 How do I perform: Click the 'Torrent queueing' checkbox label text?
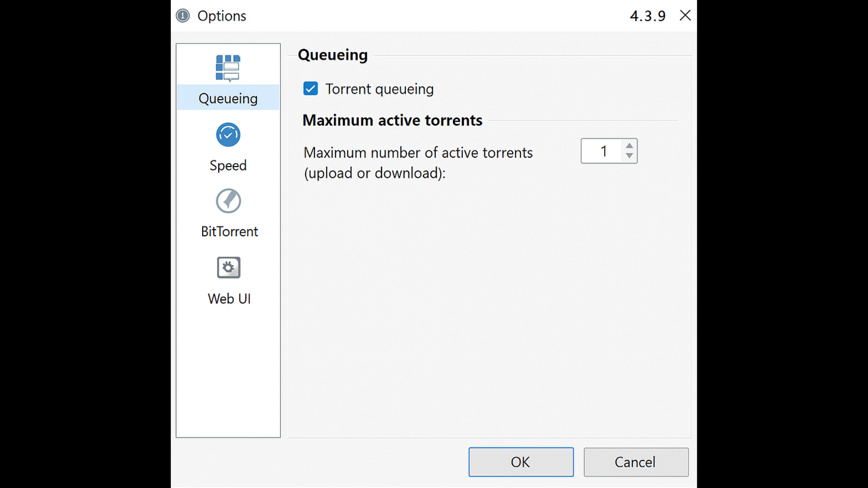(x=379, y=89)
